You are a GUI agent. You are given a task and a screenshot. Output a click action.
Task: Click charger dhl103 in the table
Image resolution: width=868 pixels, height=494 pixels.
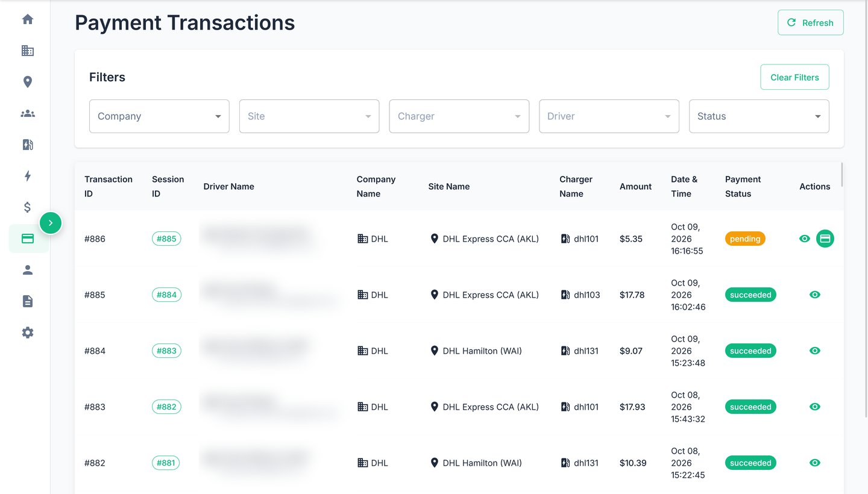pyautogui.click(x=580, y=295)
